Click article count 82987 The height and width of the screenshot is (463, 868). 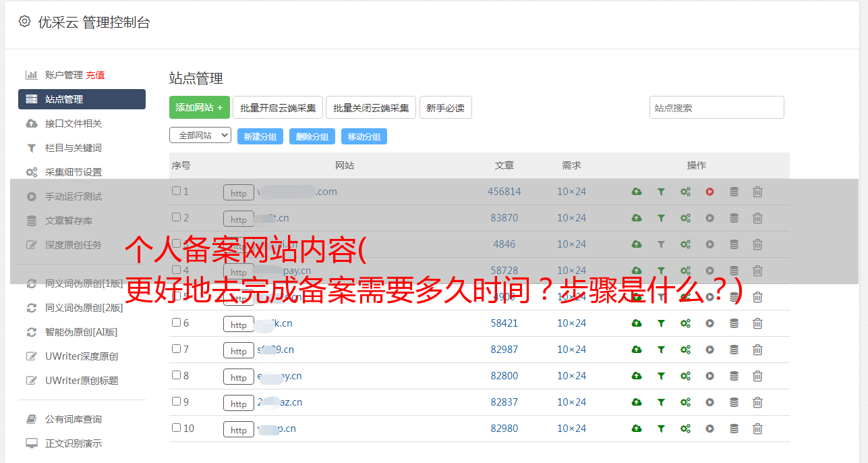tap(504, 350)
